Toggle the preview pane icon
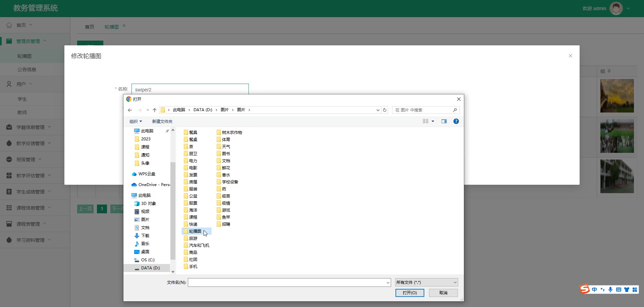 point(444,121)
